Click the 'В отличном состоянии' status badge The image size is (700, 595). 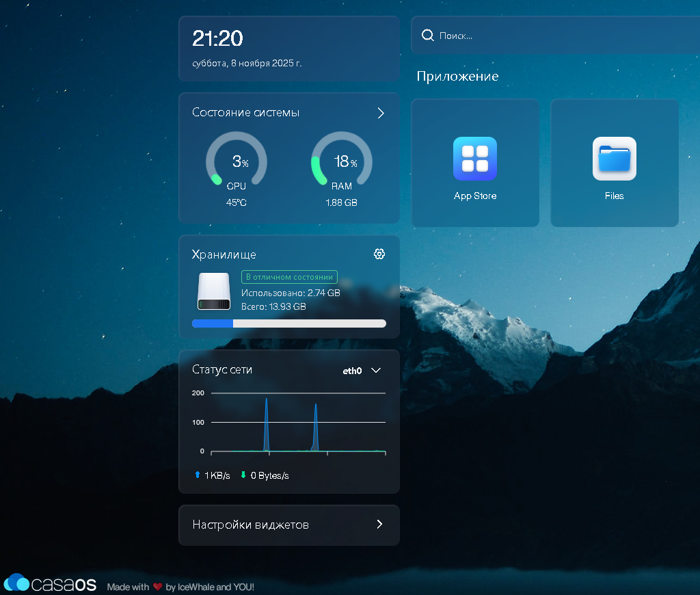coord(289,277)
